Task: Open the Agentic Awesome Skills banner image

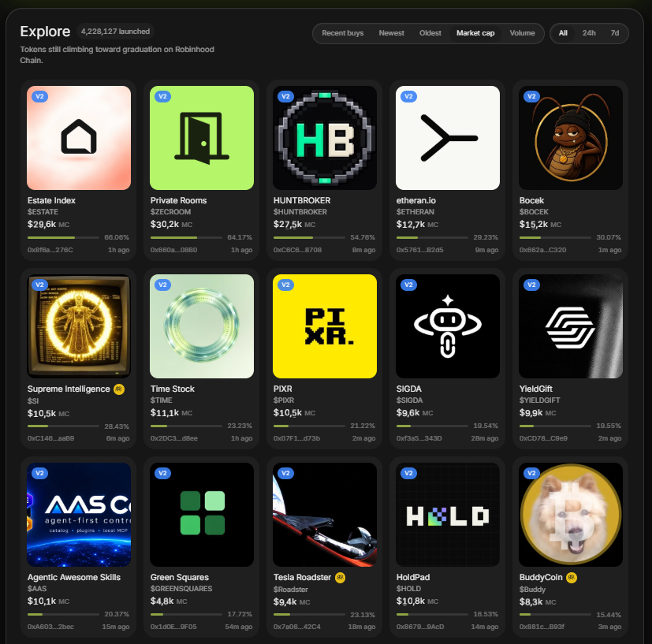Action: pos(79,515)
